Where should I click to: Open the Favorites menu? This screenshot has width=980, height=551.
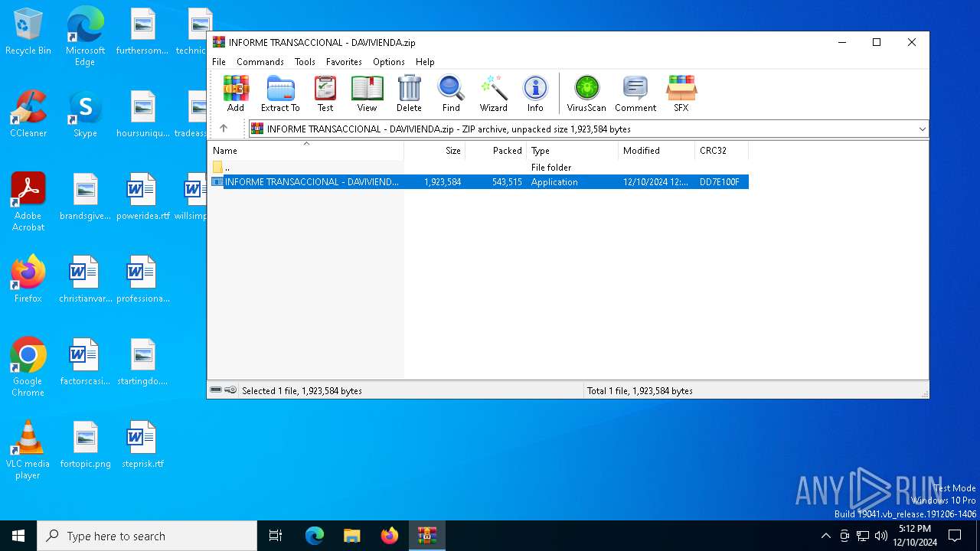344,62
